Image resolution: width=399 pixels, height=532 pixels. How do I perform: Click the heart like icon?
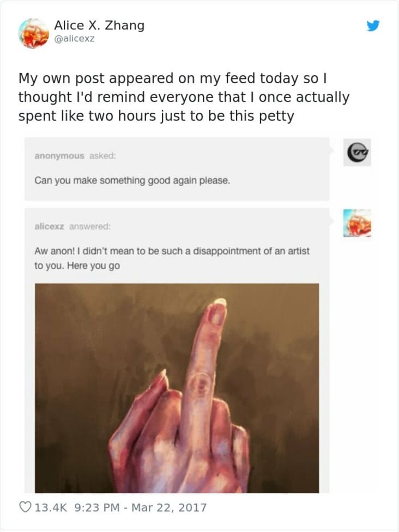pyautogui.click(x=25, y=507)
